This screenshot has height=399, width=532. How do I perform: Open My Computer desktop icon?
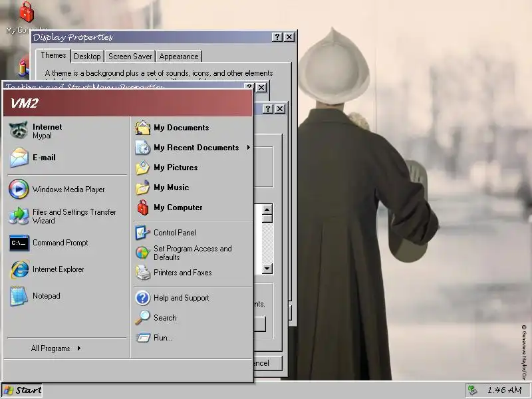(x=27, y=12)
